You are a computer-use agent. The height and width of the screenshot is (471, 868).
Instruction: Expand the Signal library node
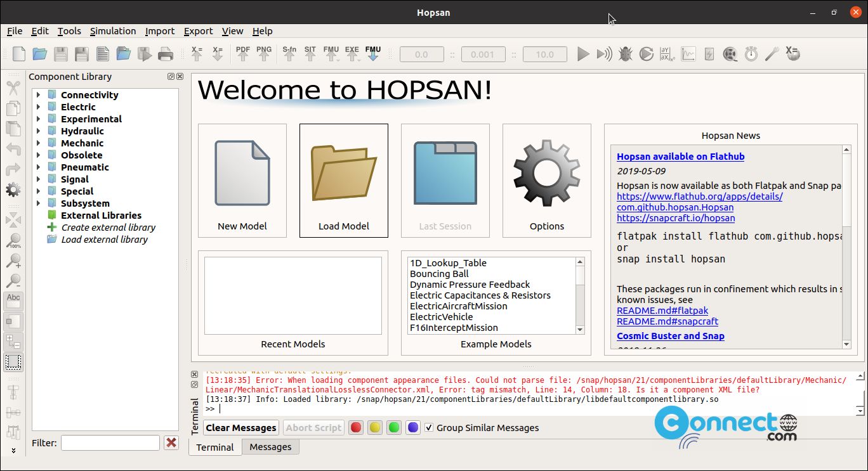38,179
